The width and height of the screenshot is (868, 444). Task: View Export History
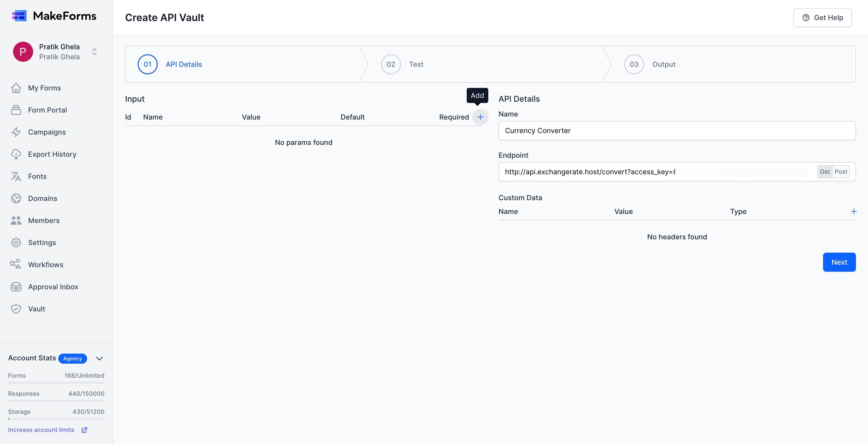point(52,154)
